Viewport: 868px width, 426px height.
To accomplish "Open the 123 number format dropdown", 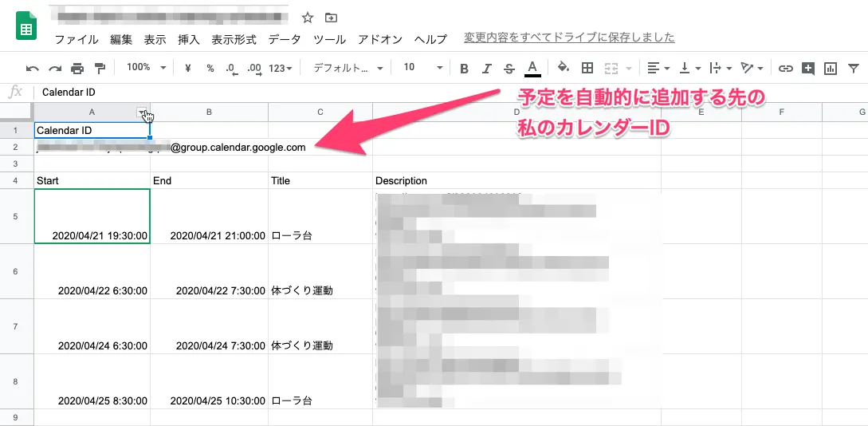I will point(281,68).
